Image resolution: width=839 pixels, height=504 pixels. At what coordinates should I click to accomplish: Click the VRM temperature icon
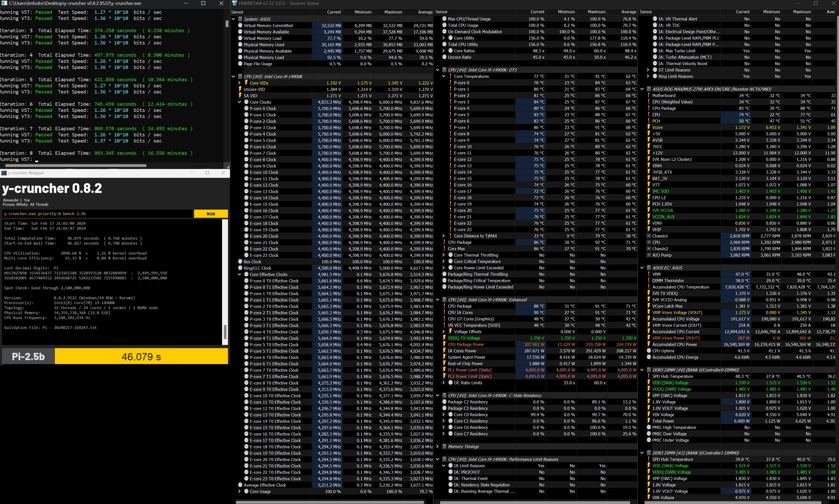coord(648,274)
